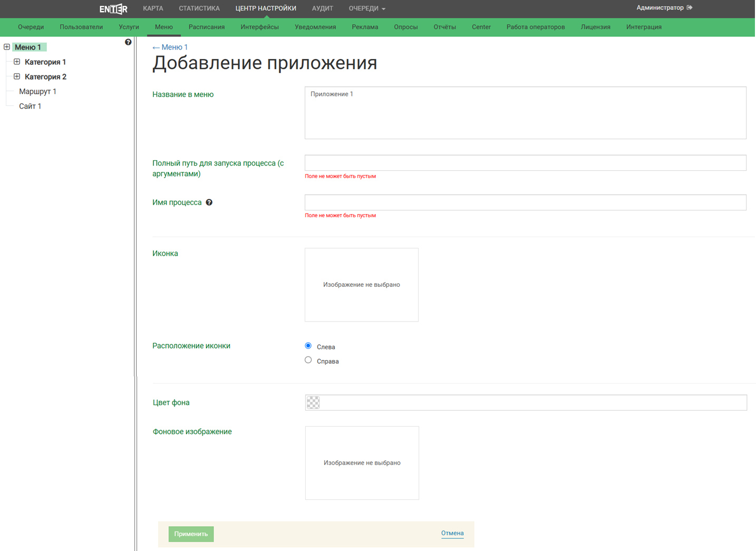Open the Очереди dropdown in top bar
The width and height of the screenshot is (756, 551).
tap(367, 8)
